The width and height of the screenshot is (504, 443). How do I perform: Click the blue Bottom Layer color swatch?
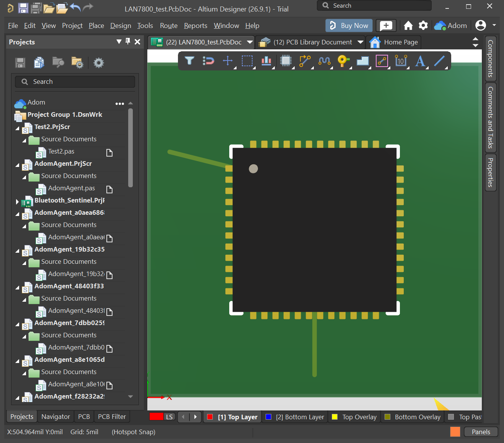coord(268,417)
